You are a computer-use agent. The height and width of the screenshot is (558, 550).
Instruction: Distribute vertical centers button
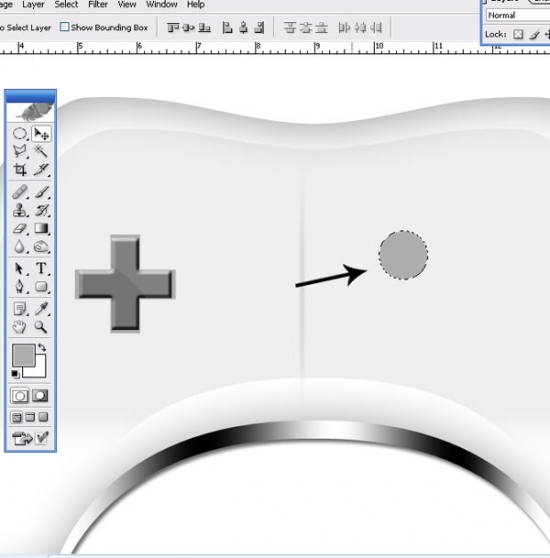306,27
